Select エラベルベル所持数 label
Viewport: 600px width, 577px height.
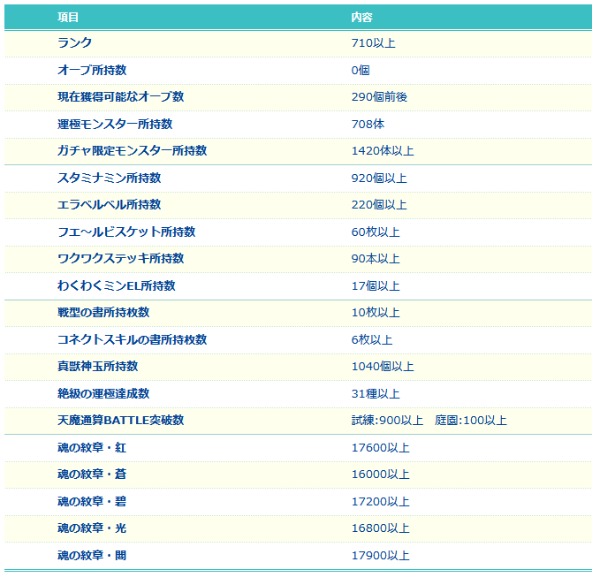(109, 205)
